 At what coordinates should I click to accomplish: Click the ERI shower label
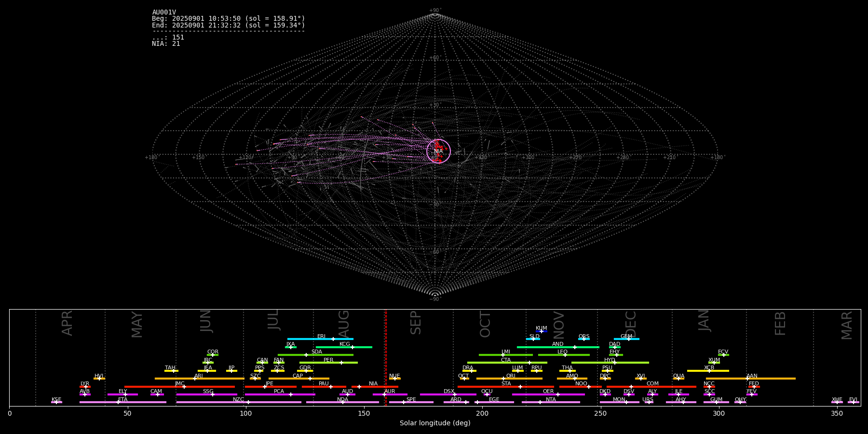tap(322, 336)
